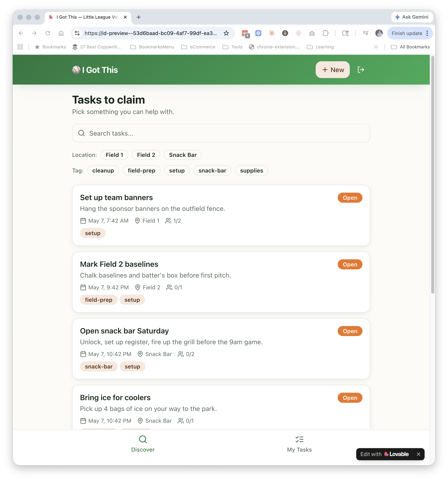Expand the hidden bookmarks overflow chevron
This screenshot has width=448, height=481.
tap(376, 47)
